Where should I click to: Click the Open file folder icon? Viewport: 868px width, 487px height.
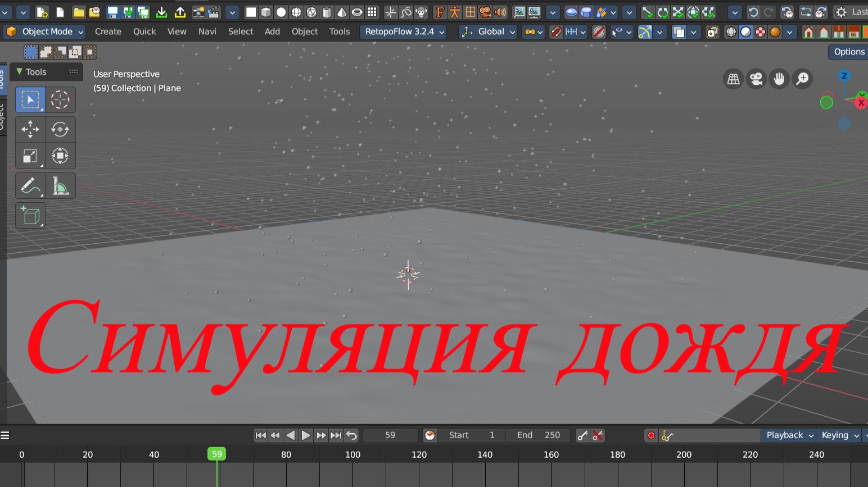click(79, 12)
